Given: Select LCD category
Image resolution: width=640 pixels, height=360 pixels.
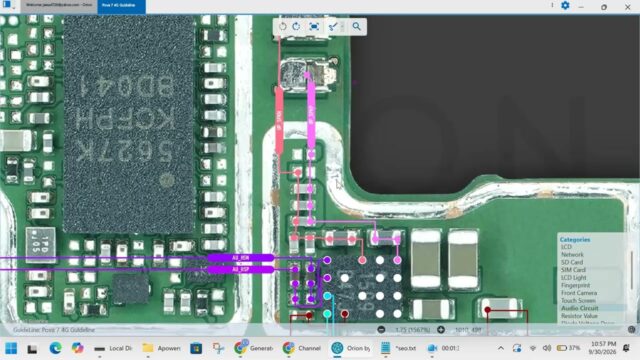Looking at the screenshot, I should [567, 247].
